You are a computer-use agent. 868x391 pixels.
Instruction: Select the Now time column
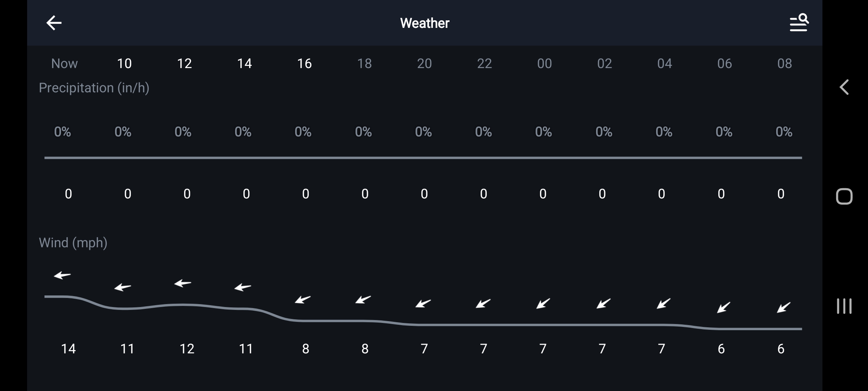64,64
